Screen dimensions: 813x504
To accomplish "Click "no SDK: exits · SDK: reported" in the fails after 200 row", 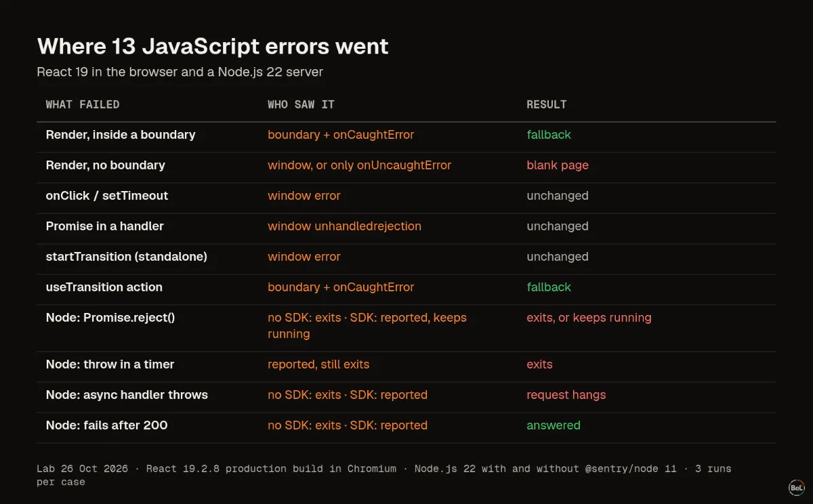I will [348, 425].
